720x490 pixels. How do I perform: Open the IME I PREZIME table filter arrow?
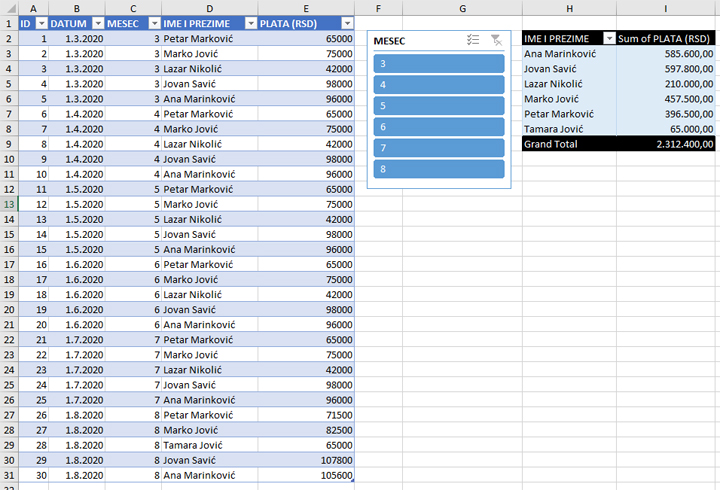pyautogui.click(x=250, y=23)
